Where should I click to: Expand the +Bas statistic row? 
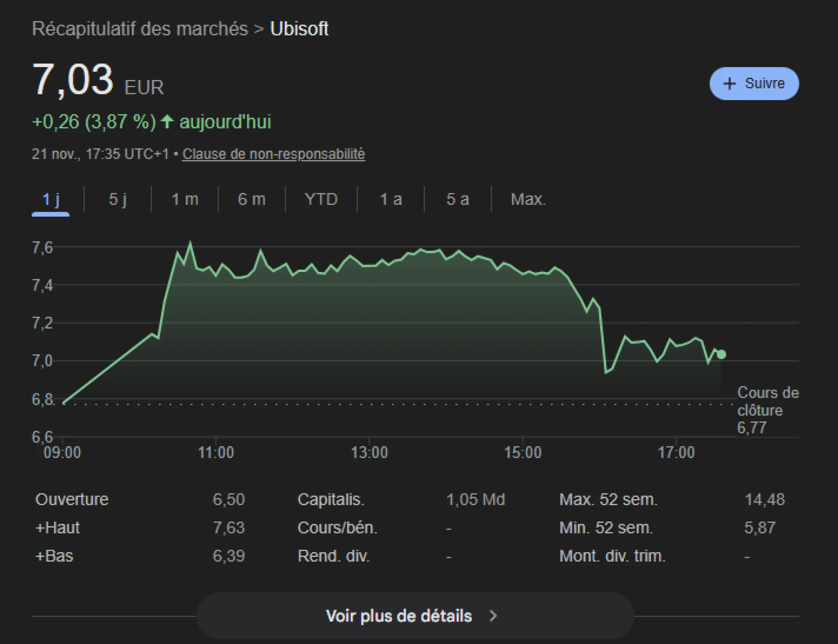(x=54, y=556)
